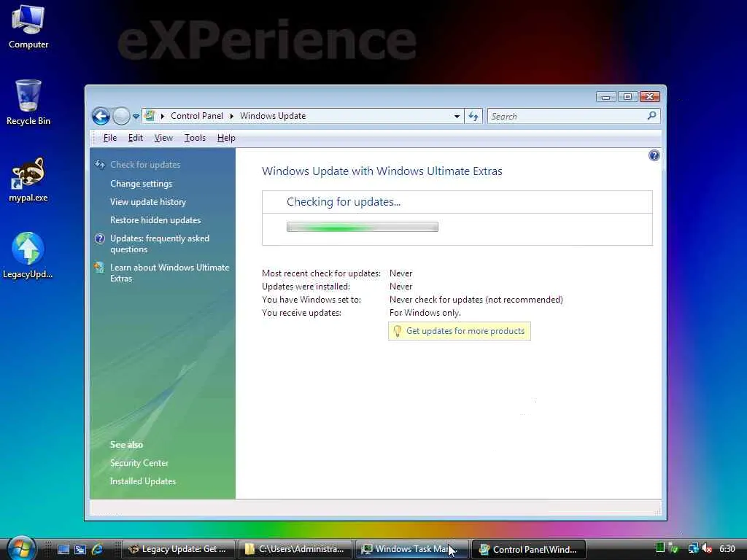Open the Tools menu
The image size is (747, 560).
click(195, 138)
